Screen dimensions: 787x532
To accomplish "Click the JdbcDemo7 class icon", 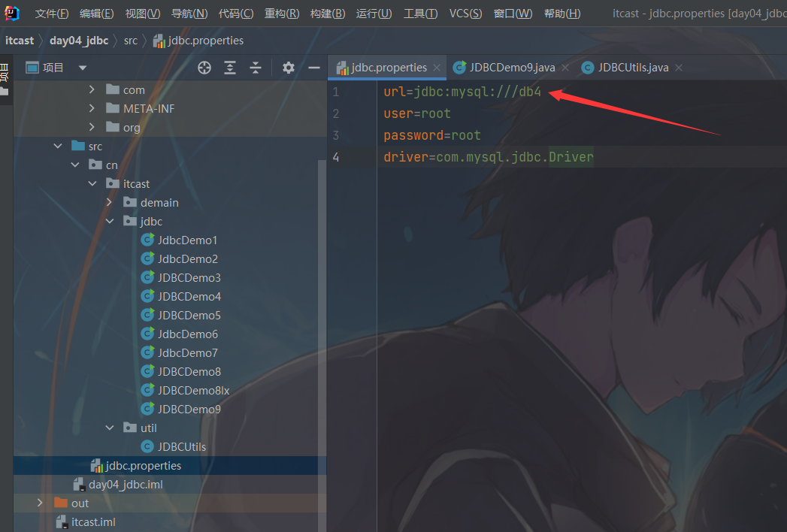I will (x=147, y=352).
